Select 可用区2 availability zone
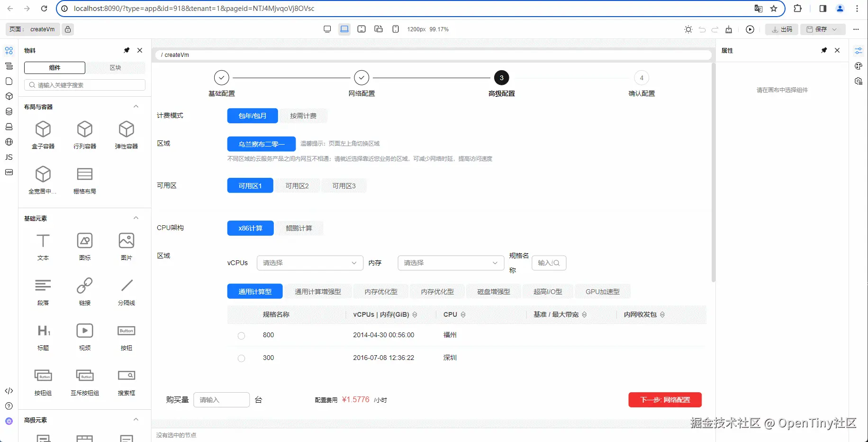Image resolution: width=868 pixels, height=442 pixels. [297, 186]
